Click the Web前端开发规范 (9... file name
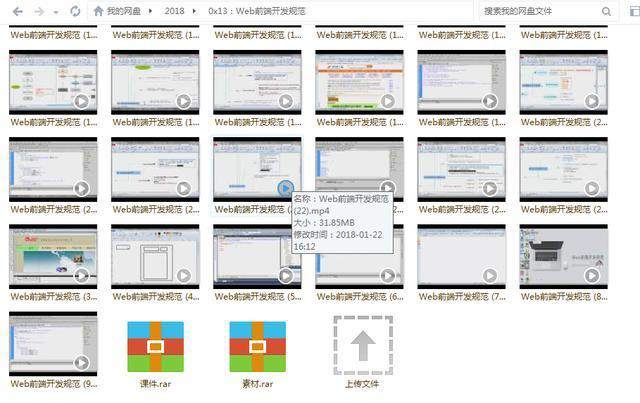The width and height of the screenshot is (640, 403). click(54, 384)
